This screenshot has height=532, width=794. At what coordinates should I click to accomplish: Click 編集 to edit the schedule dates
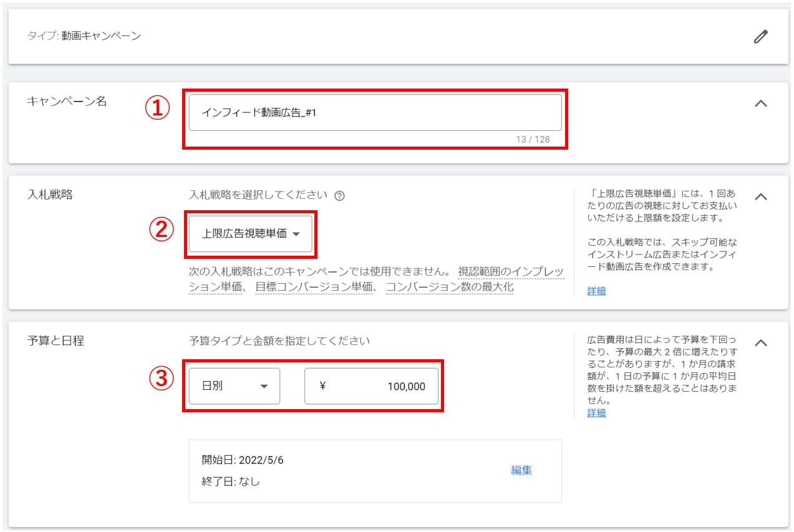pyautogui.click(x=521, y=470)
